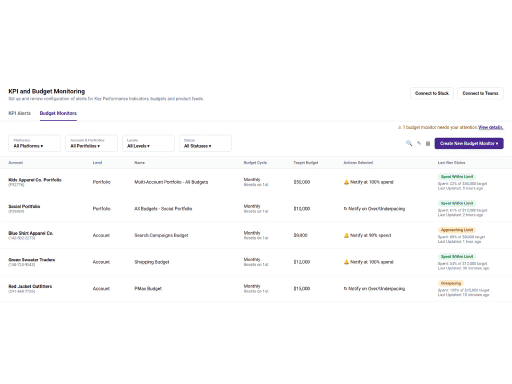
Task: Click the Name column header
Action: tap(140, 163)
